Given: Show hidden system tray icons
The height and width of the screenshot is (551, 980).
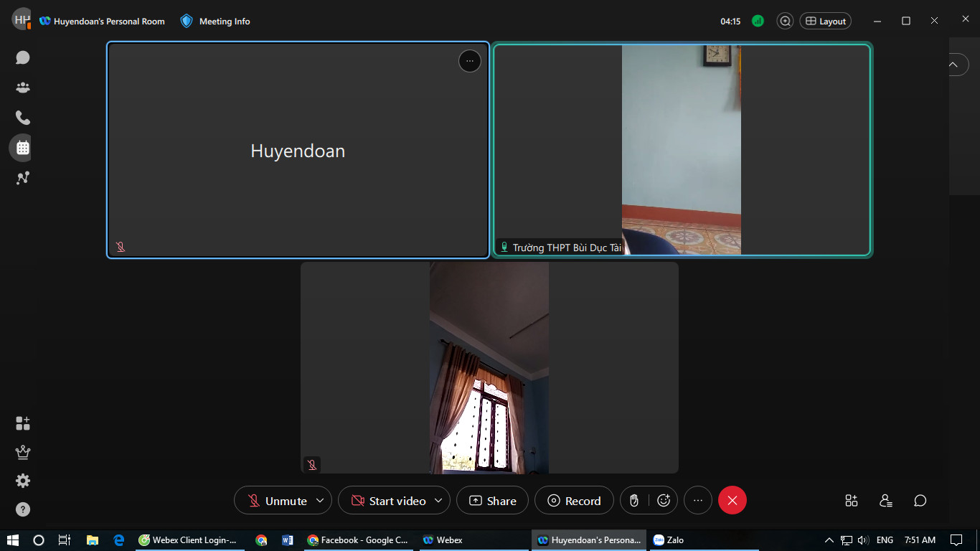Looking at the screenshot, I should pos(829,540).
